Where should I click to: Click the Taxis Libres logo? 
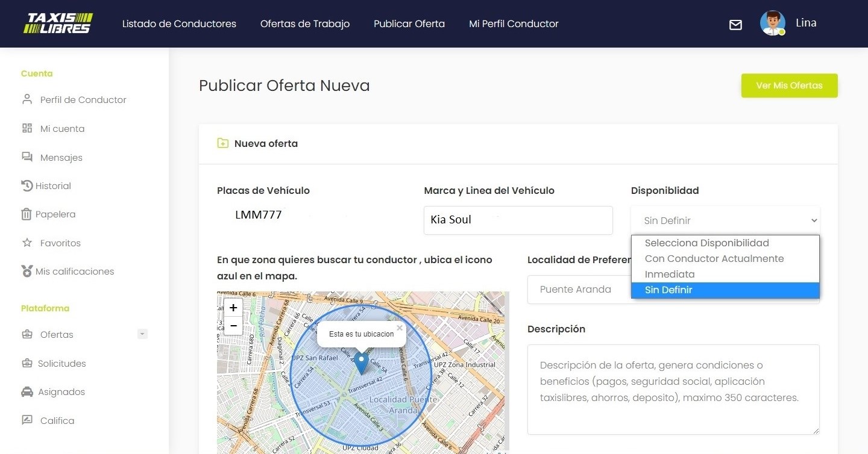coord(58,23)
